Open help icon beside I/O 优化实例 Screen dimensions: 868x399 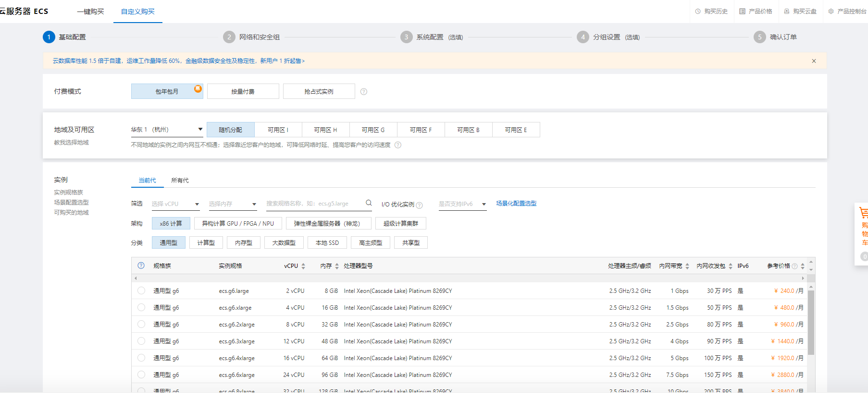point(420,205)
